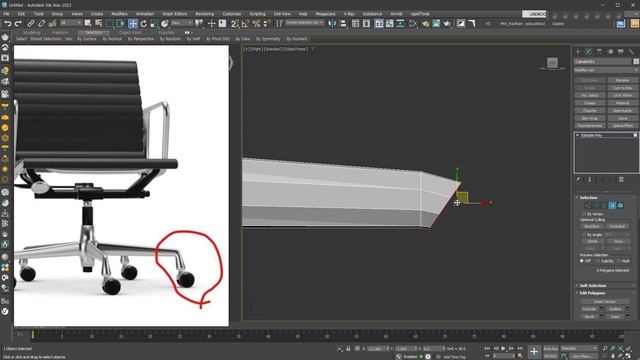The height and width of the screenshot is (360, 640).
Task: Open the File menu
Action: click(x=7, y=14)
